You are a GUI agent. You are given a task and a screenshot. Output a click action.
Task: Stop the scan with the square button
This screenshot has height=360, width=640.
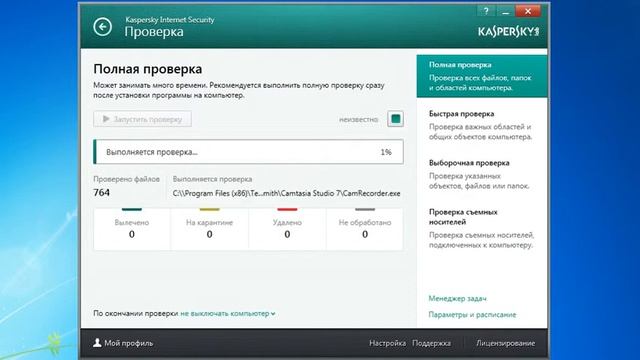click(x=396, y=119)
